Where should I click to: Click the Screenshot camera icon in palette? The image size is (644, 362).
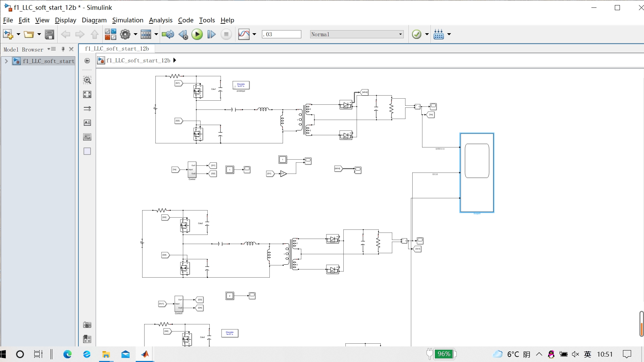click(x=87, y=325)
